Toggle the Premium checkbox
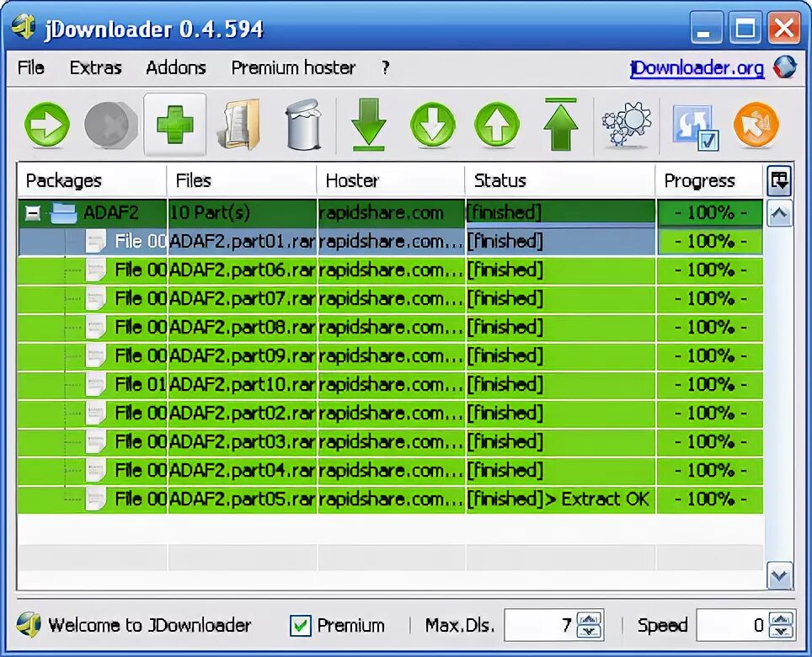Viewport: 812px width, 657px height. [x=301, y=626]
